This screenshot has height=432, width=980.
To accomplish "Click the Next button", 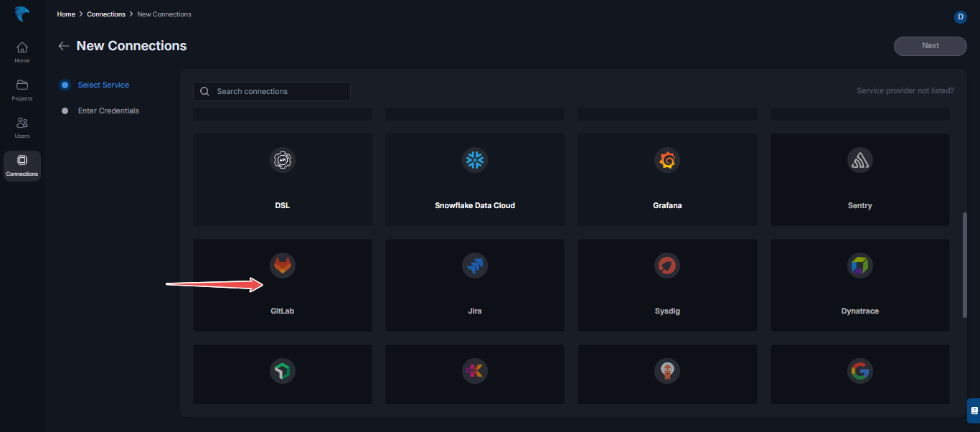I will tap(930, 46).
